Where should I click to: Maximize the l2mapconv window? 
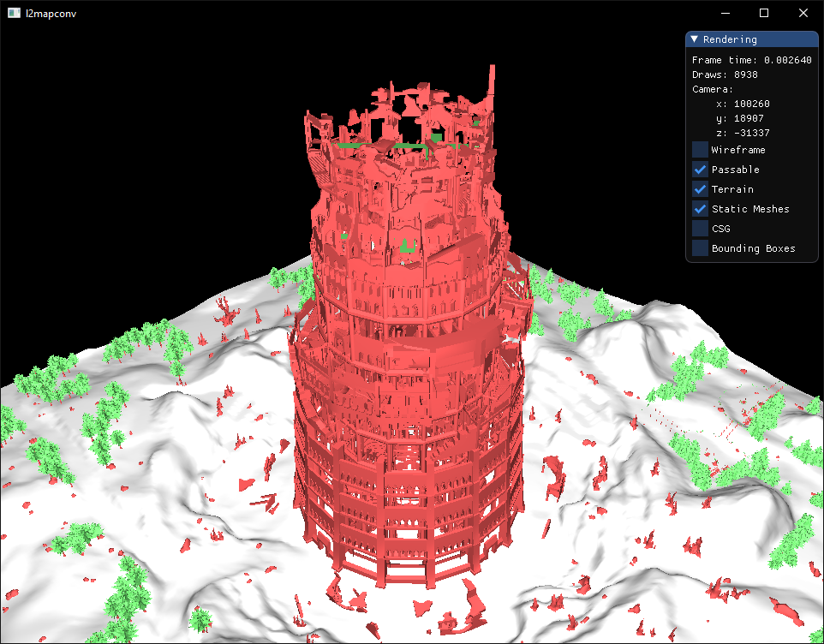(x=764, y=13)
